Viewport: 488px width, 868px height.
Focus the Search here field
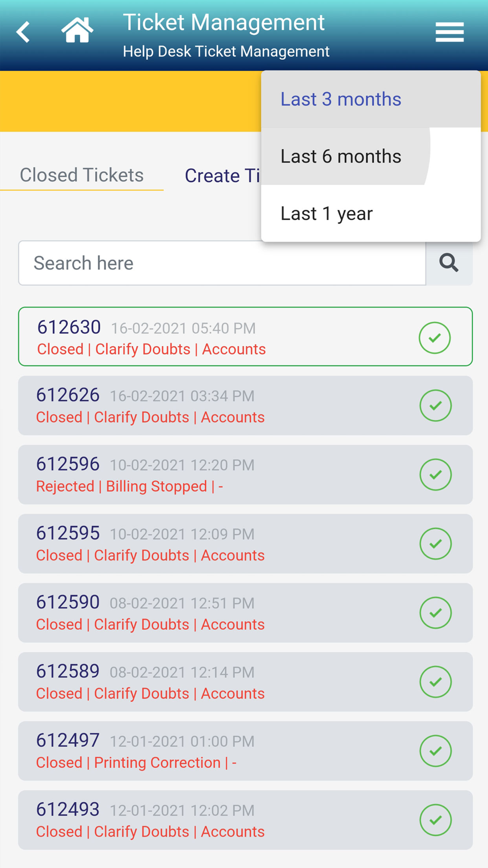tap(222, 263)
